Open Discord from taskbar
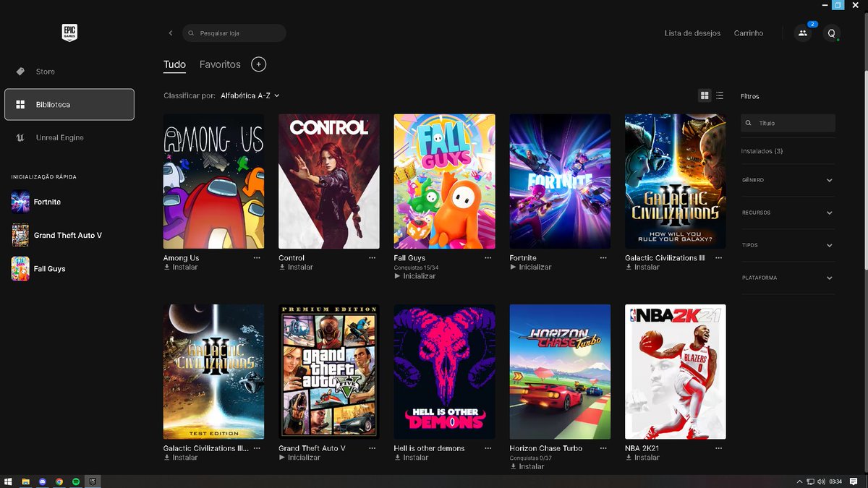Image resolution: width=868 pixels, height=488 pixels. (x=43, y=481)
